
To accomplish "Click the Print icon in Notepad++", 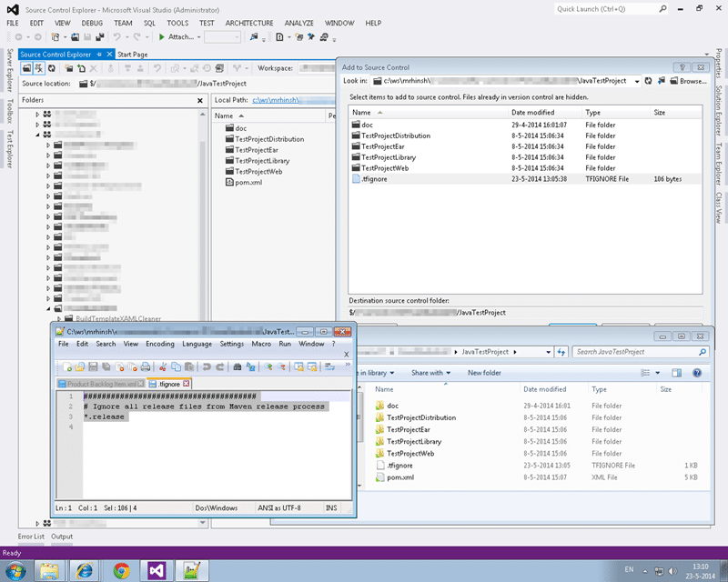I will click(x=146, y=367).
